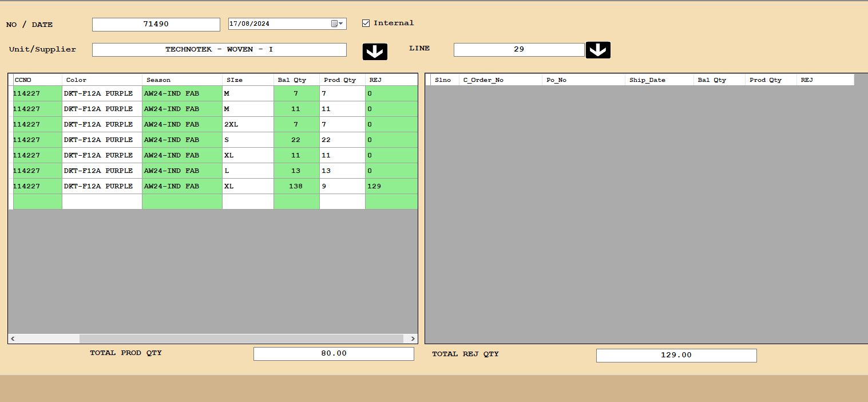Toggle the Internal checkbox

click(366, 23)
